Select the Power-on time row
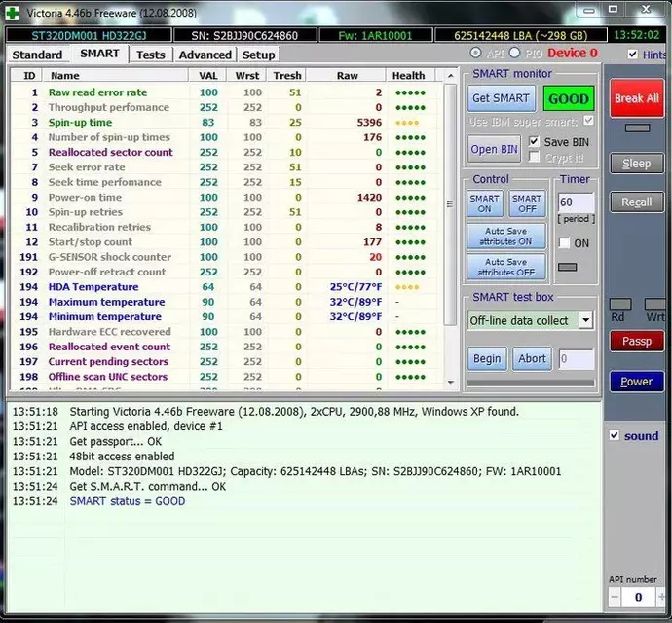672x623 pixels. 226,197
